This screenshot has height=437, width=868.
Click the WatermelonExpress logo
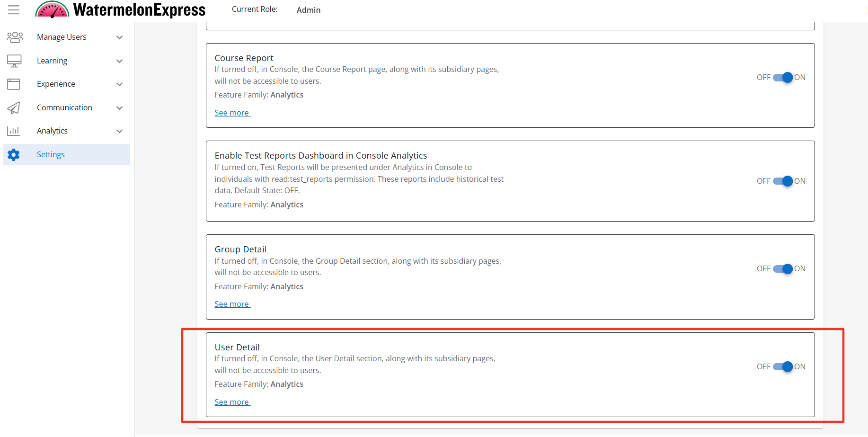click(x=121, y=10)
